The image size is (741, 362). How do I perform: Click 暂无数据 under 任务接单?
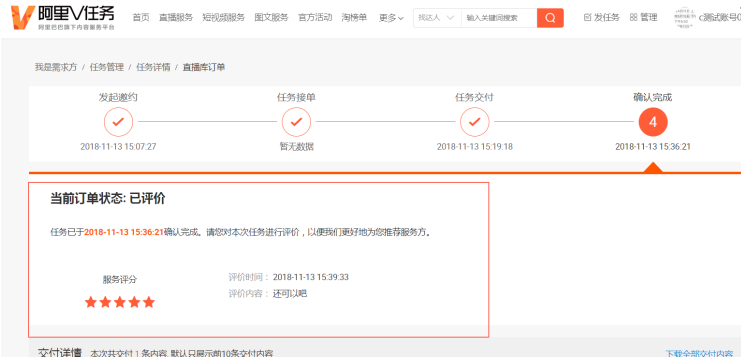pos(296,147)
